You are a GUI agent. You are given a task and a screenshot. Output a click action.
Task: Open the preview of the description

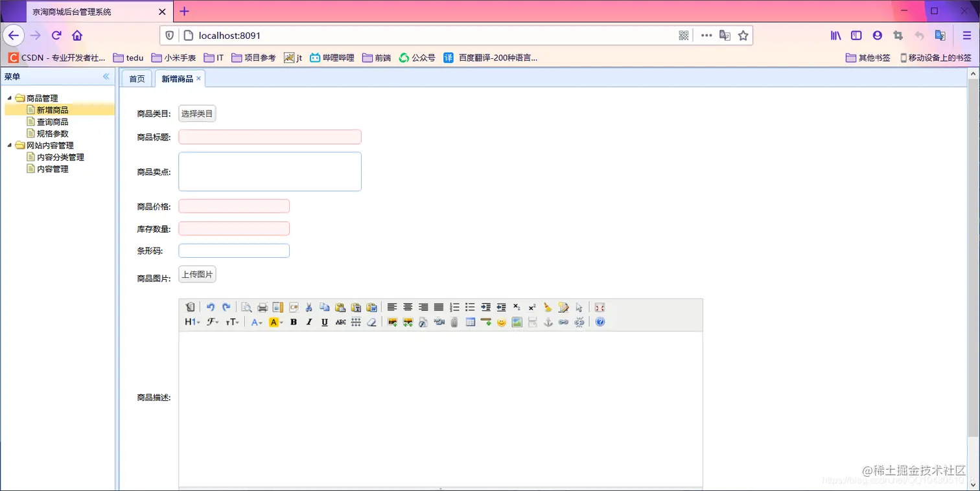(x=246, y=307)
